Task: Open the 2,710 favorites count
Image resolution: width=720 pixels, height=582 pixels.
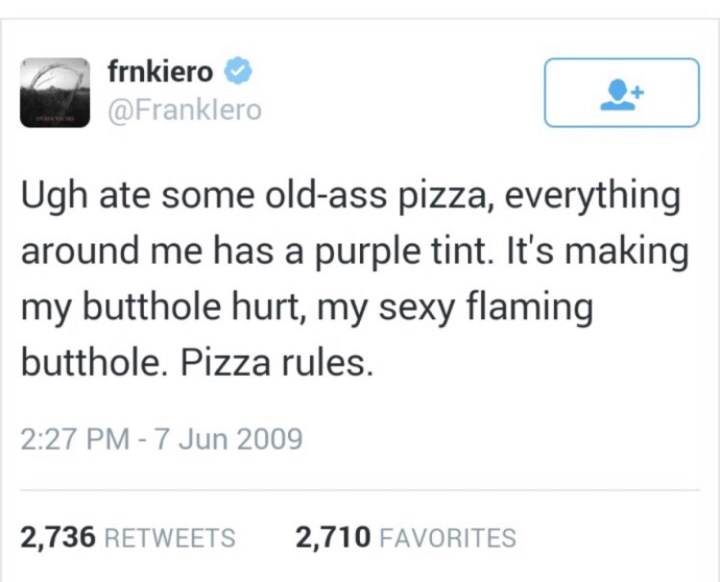Action: pos(332,537)
